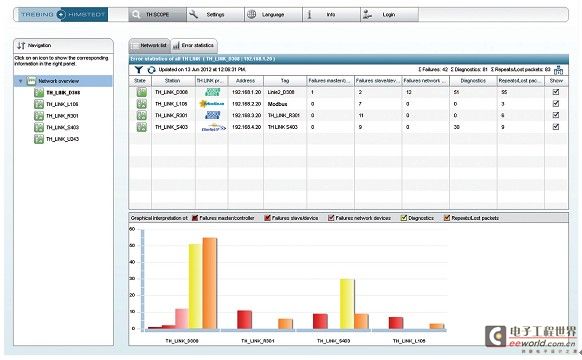
Task: Click the Error statistics tab chart icon
Action: coord(176,46)
